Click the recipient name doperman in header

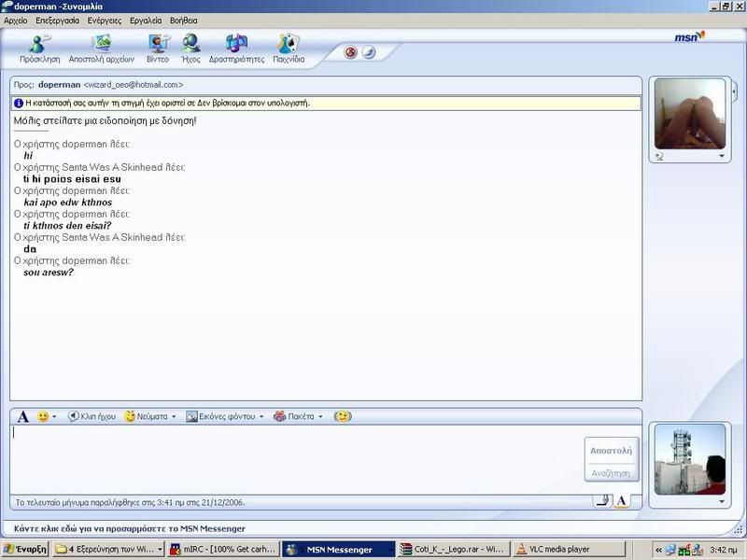60,85
